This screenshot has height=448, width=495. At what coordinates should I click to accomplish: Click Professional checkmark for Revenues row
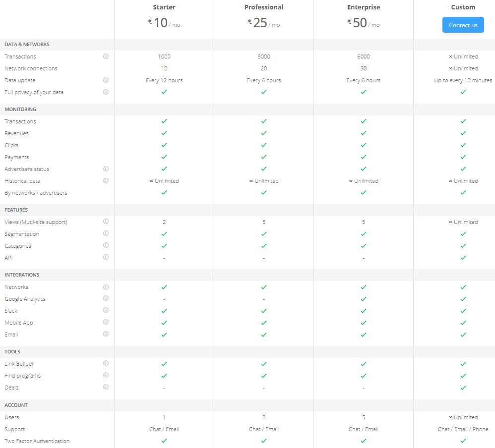click(264, 133)
